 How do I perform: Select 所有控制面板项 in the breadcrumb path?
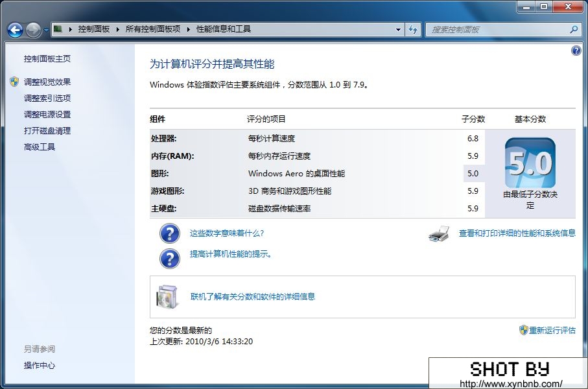tap(153, 29)
